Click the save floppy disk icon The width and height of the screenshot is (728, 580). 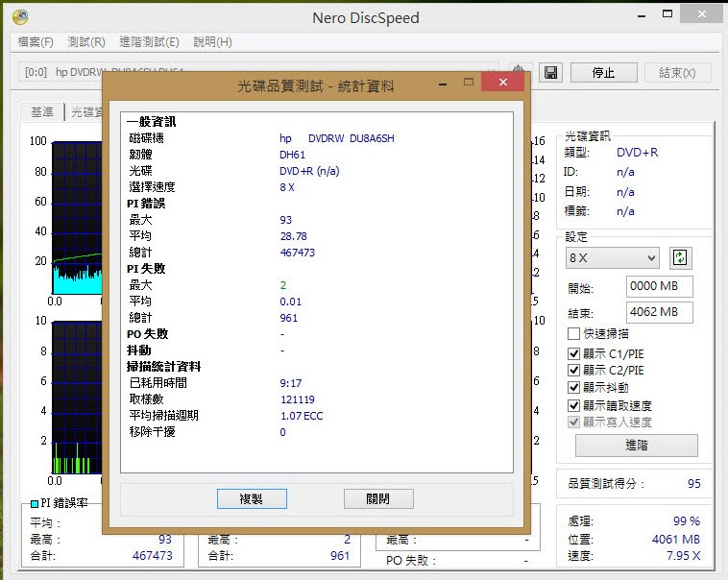coord(550,73)
